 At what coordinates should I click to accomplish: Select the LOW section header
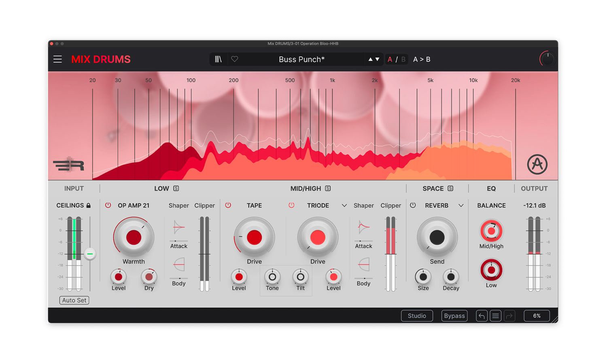pos(161,188)
